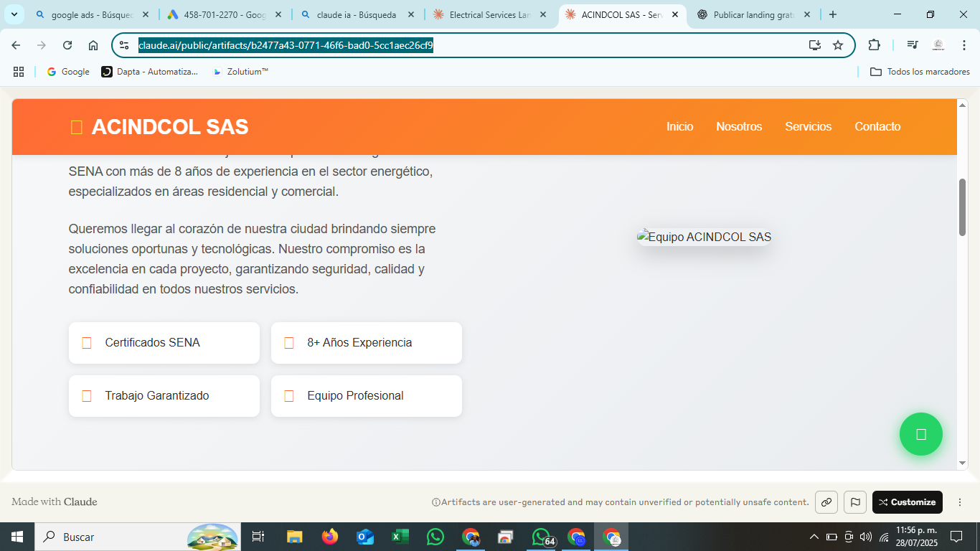This screenshot has height=551, width=980.
Task: Click the Made with Claude link
Action: [x=55, y=501]
